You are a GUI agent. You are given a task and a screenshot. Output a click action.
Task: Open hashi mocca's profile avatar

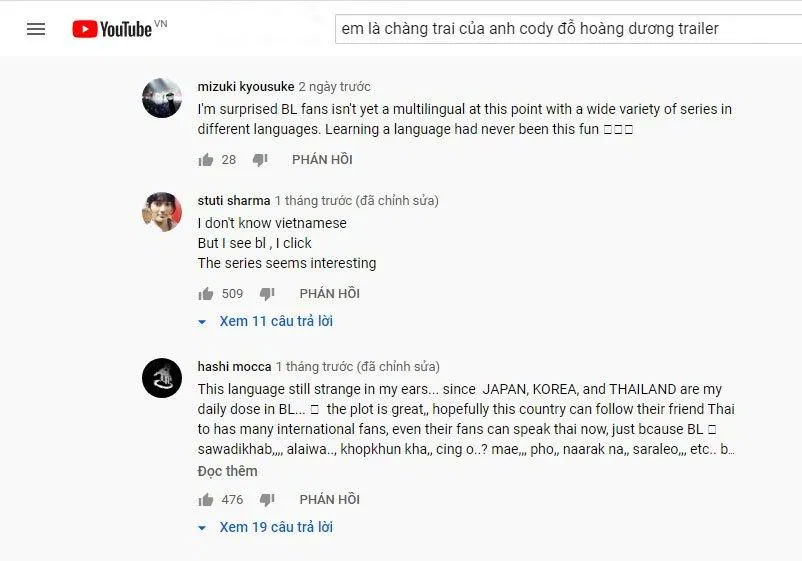(x=162, y=378)
